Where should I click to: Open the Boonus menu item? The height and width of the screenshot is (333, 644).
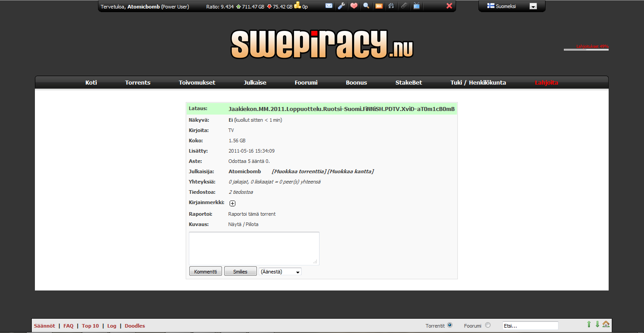tap(356, 82)
